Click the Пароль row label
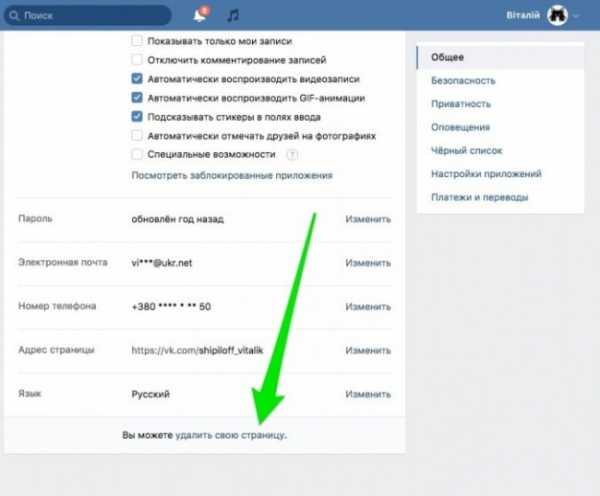This screenshot has width=600, height=496. (35, 219)
